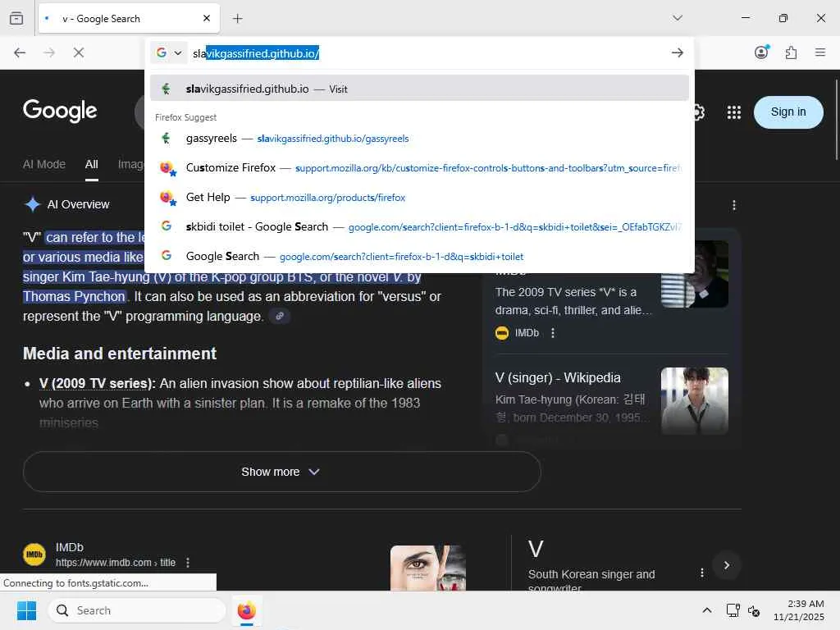Open options beside IMDb in source card
The image size is (840, 630).
pyautogui.click(x=553, y=333)
